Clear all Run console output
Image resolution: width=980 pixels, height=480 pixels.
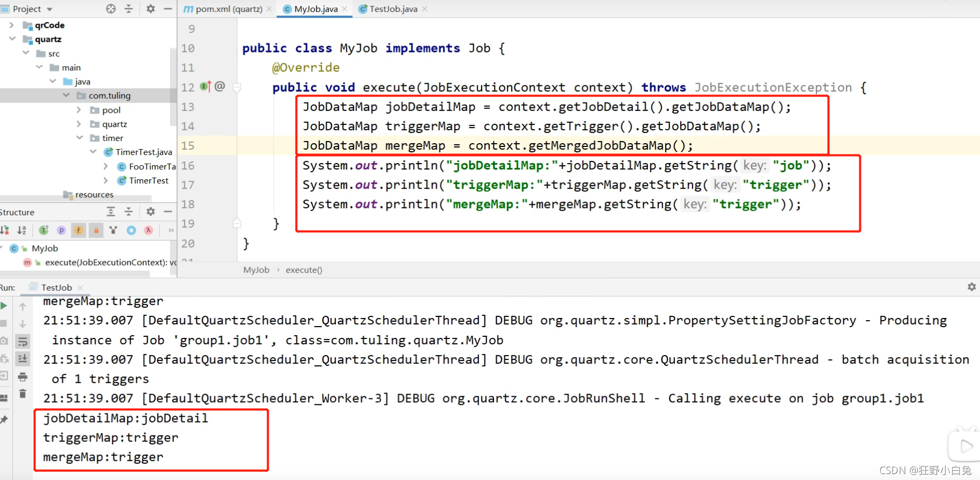23,394
